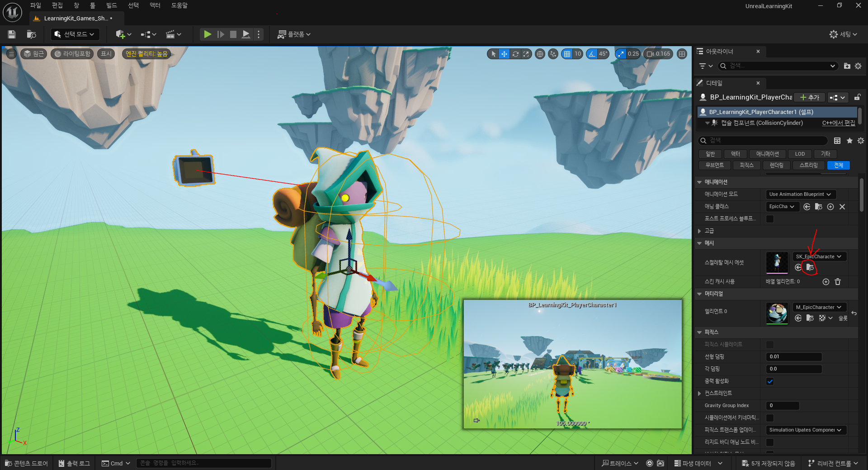Toggle surface snapping icon

553,54
